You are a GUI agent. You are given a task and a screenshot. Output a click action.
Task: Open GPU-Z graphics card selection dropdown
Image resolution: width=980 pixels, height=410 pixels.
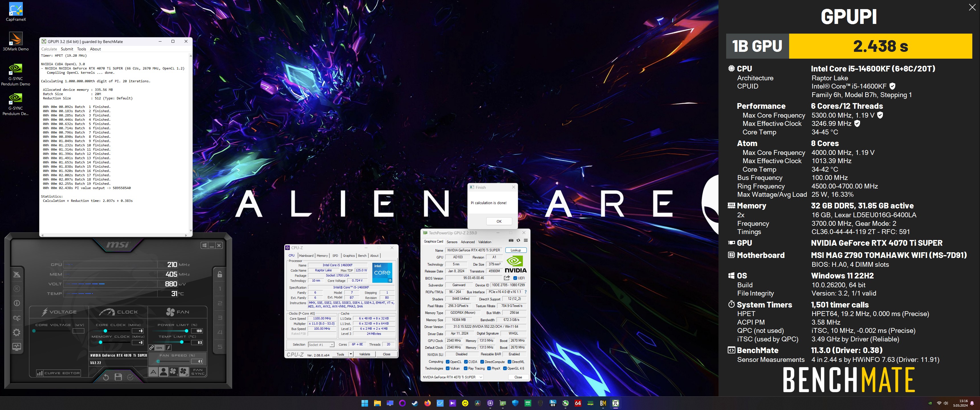pos(452,377)
